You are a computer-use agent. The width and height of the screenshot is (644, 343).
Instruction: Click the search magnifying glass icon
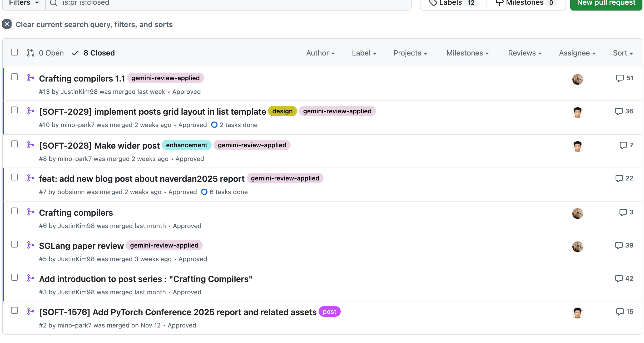point(54,3)
